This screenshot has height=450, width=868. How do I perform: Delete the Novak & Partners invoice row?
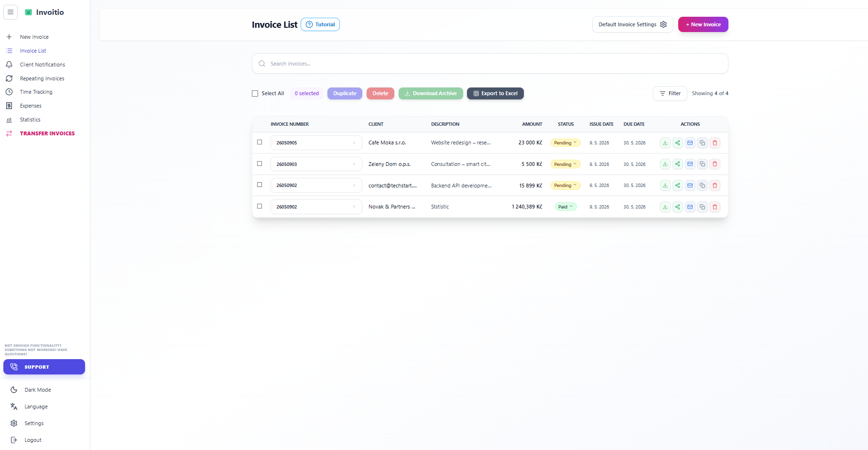tap(715, 207)
